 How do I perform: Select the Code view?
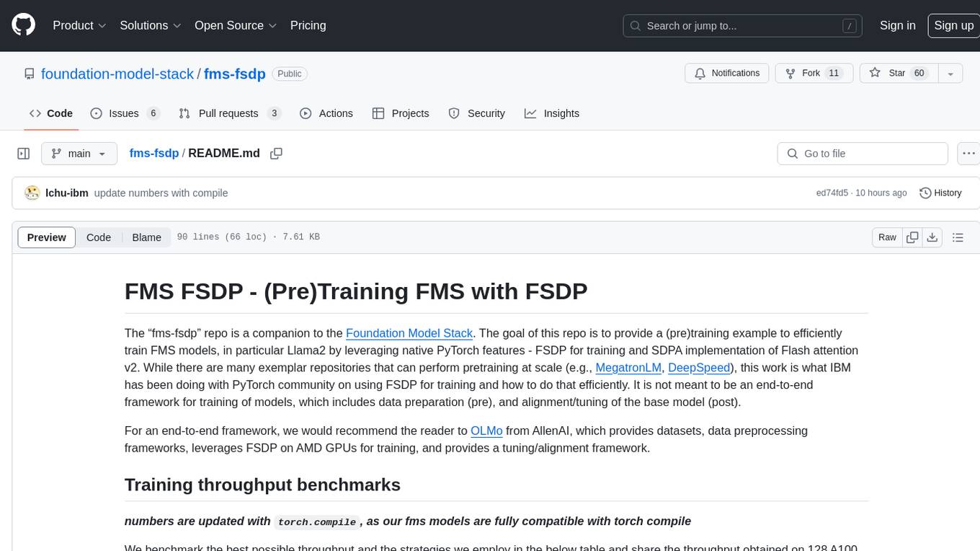(99, 237)
